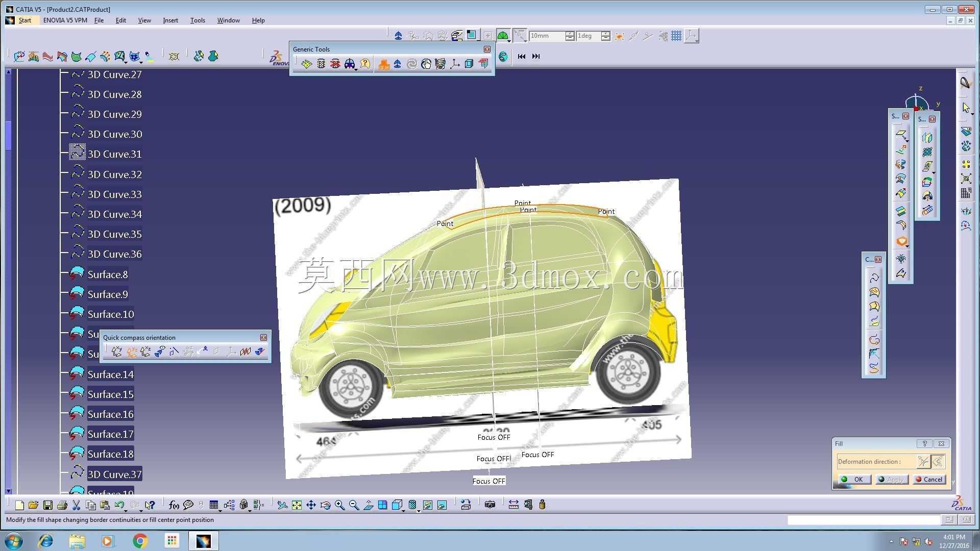The height and width of the screenshot is (551, 980).
Task: Expand Planar Patch dropdown in S... toolbar
Action: (x=908, y=140)
